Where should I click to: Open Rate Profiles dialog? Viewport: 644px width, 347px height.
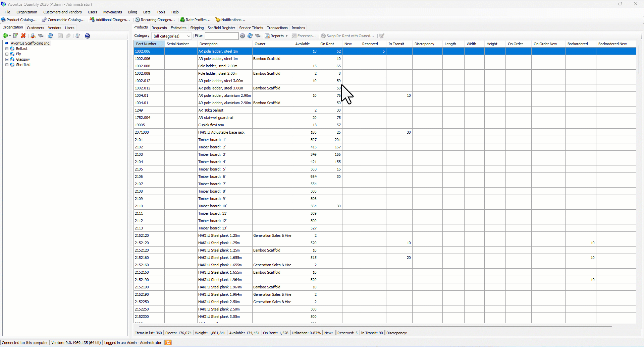(195, 20)
